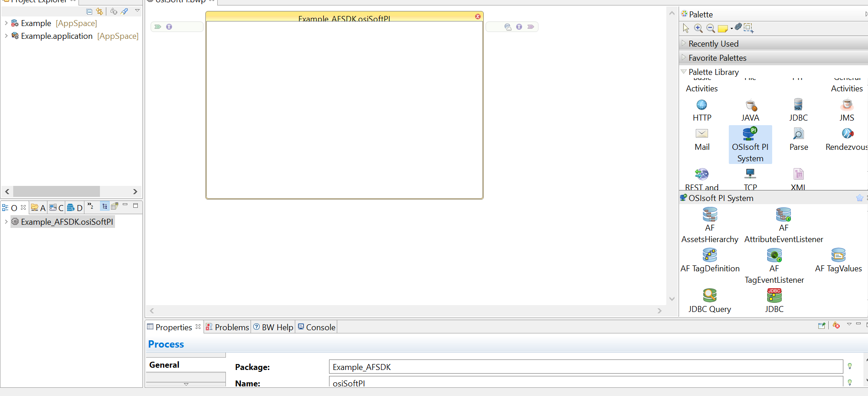Pick the AF AttributeEventListener activity
The width and height of the screenshot is (868, 396).
click(784, 226)
